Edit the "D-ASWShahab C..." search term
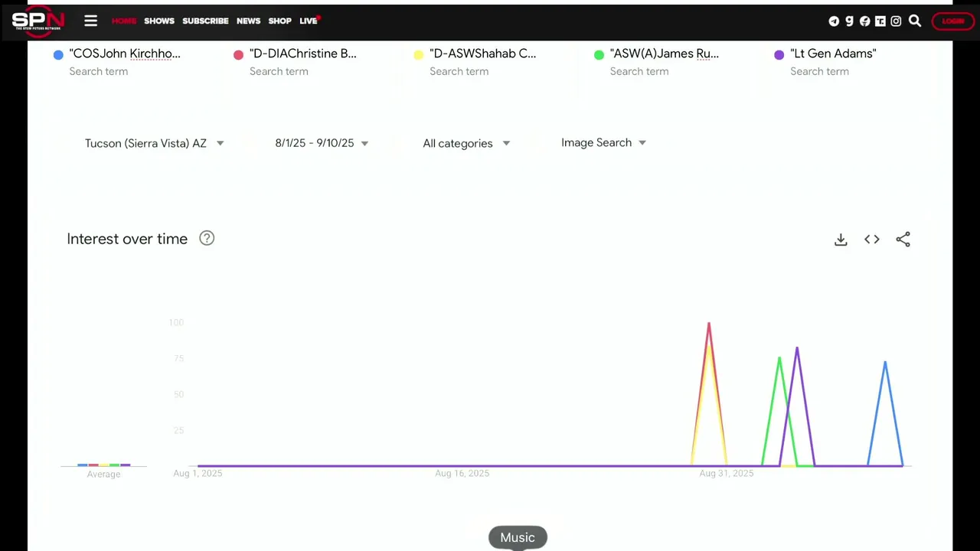 [482, 54]
